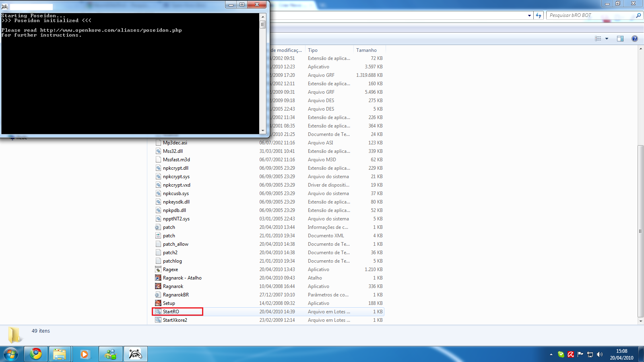Select the npkeysdk.dll file name

(x=176, y=202)
